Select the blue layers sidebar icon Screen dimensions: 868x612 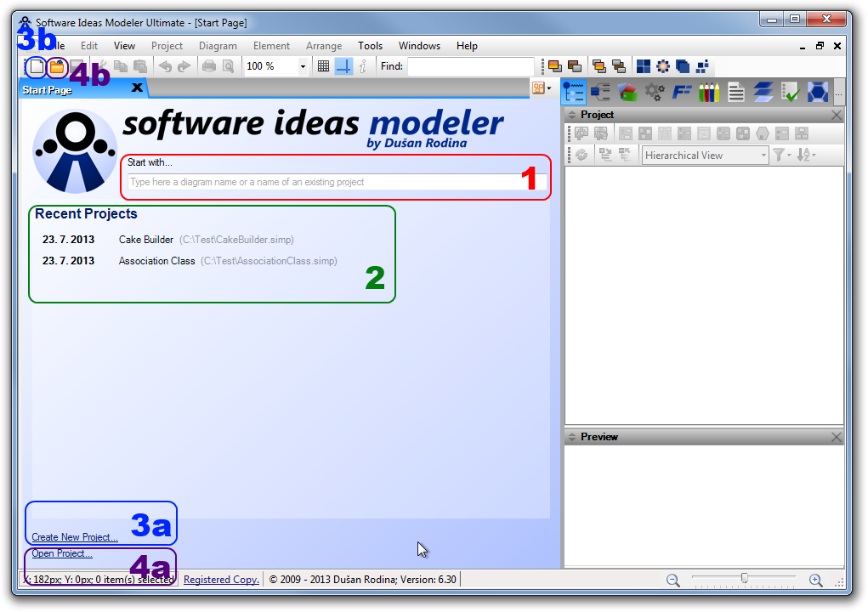pyautogui.click(x=763, y=92)
